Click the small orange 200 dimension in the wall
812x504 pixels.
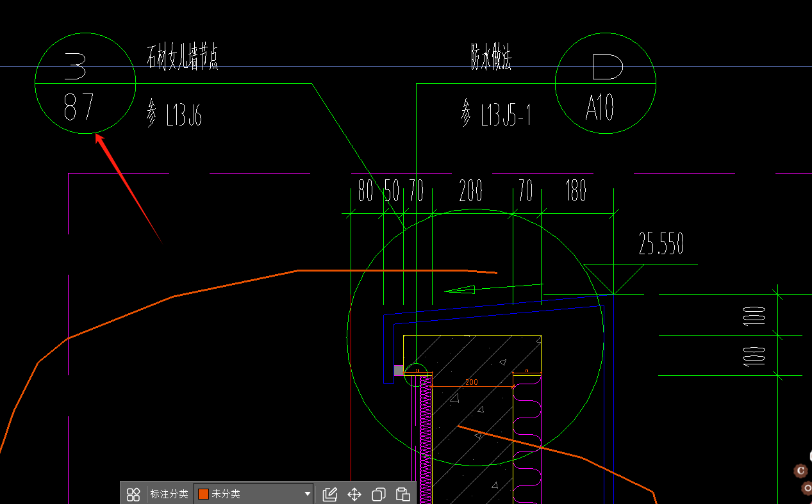(472, 382)
